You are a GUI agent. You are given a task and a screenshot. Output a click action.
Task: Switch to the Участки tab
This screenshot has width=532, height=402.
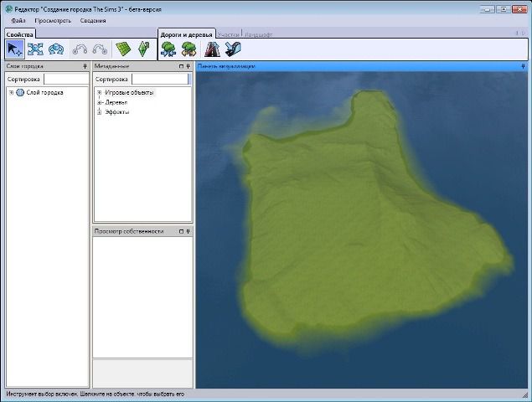tap(228, 34)
